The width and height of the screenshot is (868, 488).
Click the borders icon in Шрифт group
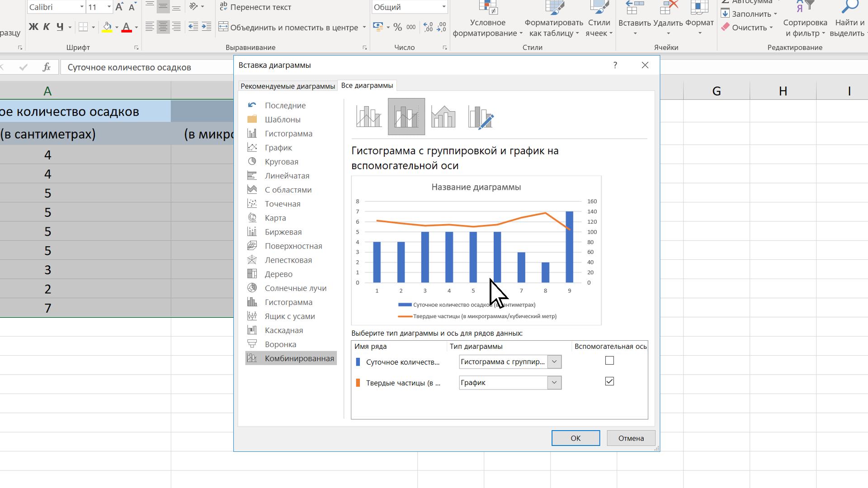point(83,27)
